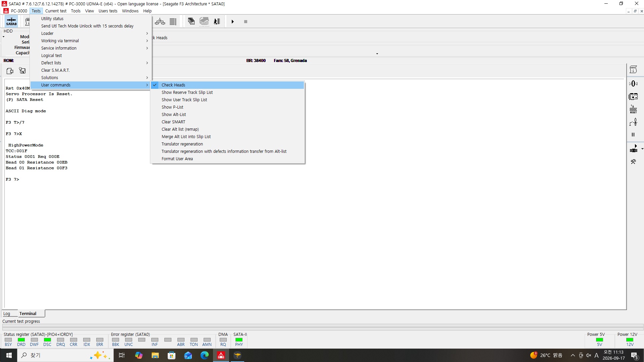This screenshot has height=362, width=644.
Task: Expand the Working via terminal submenu
Action: tap(91, 41)
